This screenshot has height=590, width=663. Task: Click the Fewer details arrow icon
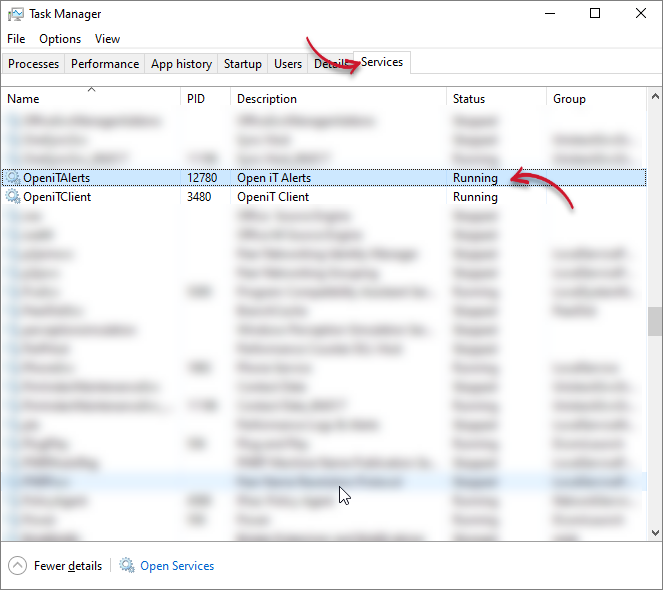(18, 566)
